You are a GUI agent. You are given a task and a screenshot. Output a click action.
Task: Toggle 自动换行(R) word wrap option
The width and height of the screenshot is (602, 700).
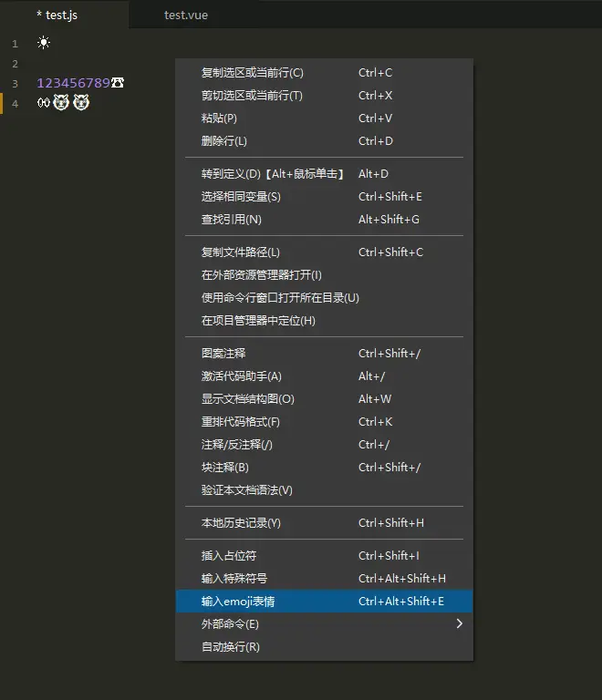tap(231, 647)
